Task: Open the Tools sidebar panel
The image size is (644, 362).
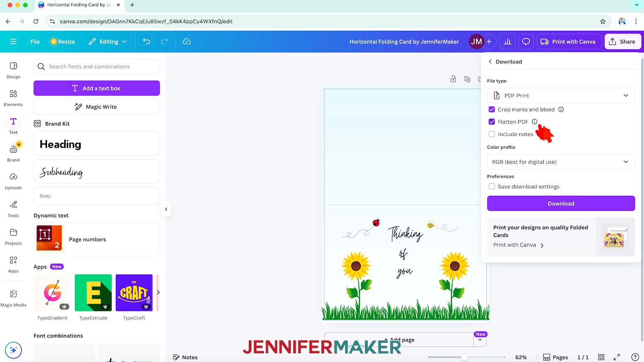Action: (x=13, y=209)
